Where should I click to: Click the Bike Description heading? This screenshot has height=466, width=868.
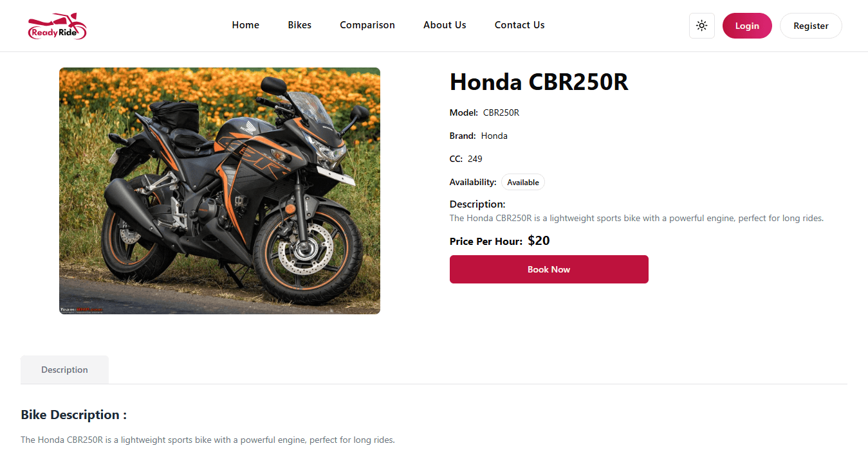73,415
